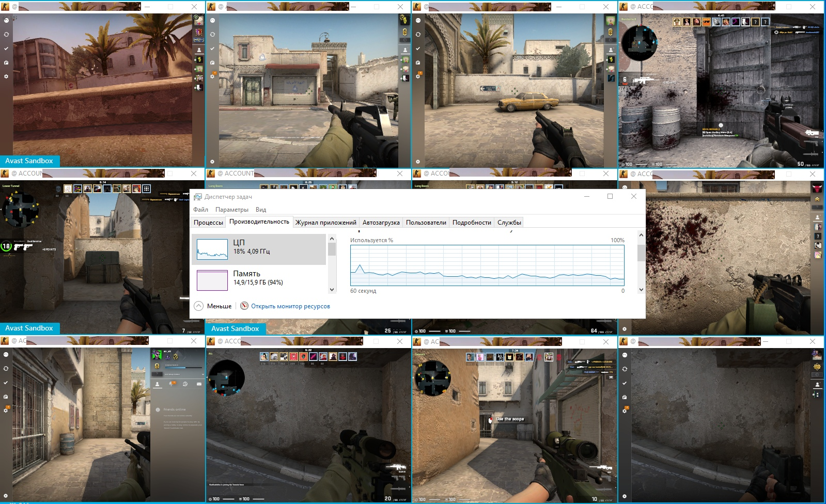This screenshot has height=504, width=826.
Task: Click the bottom quit icon in the M4 rifle window
Action: 212,162
